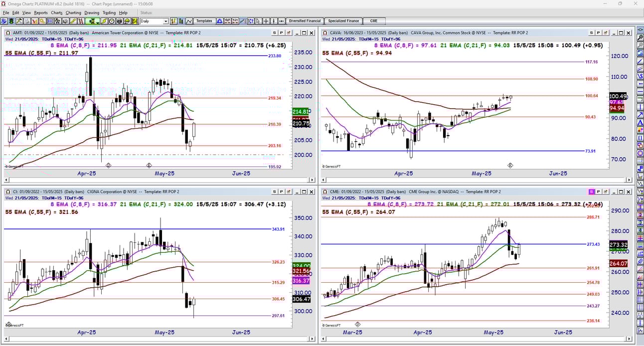Open the Edit menu
The width and height of the screenshot is (644, 346).
click(16, 12)
